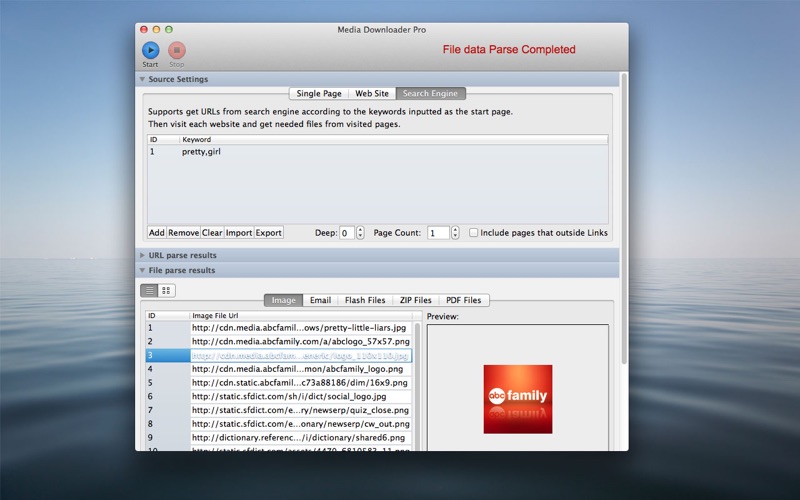Click the Add keyword button
Image resolution: width=800 pixels, height=500 pixels.
(x=157, y=233)
